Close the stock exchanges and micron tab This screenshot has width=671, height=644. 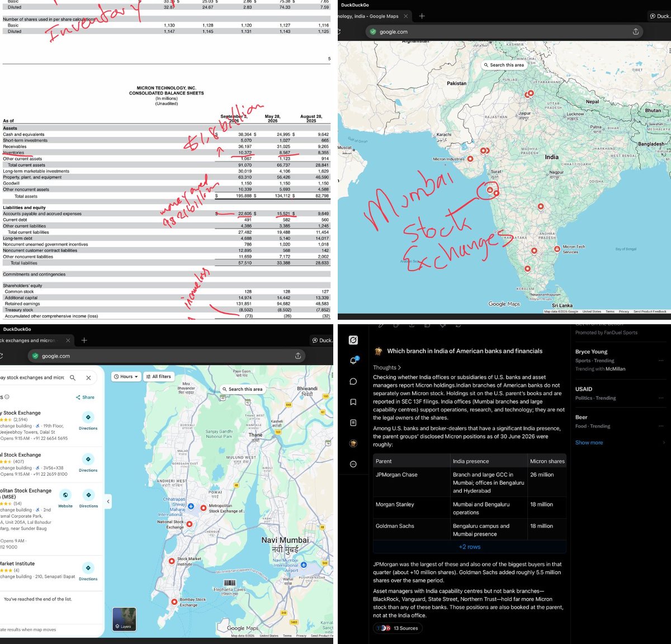pyautogui.click(x=68, y=340)
